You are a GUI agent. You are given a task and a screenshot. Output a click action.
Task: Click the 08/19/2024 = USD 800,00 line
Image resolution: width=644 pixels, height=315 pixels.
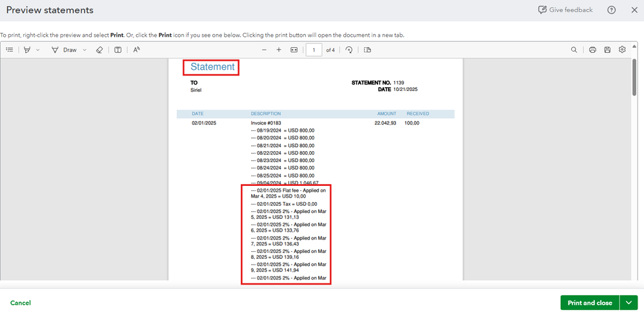283,130
